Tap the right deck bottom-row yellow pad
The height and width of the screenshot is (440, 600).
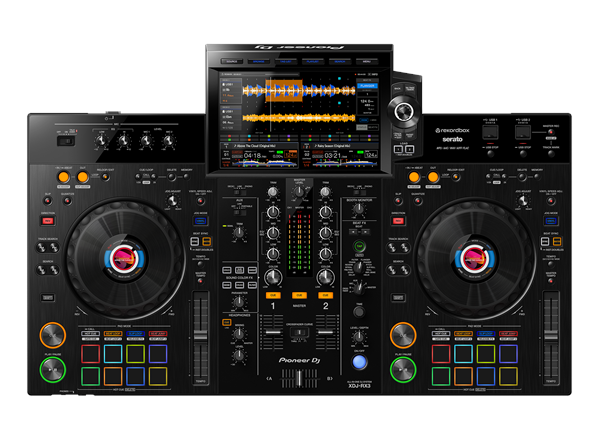pyautogui.click(x=508, y=376)
